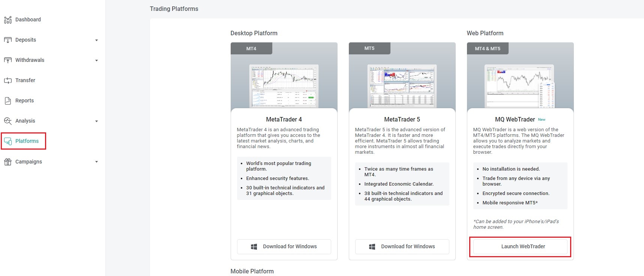Click 'Trade from any device' bullet
644x276 pixels.
coord(516,181)
